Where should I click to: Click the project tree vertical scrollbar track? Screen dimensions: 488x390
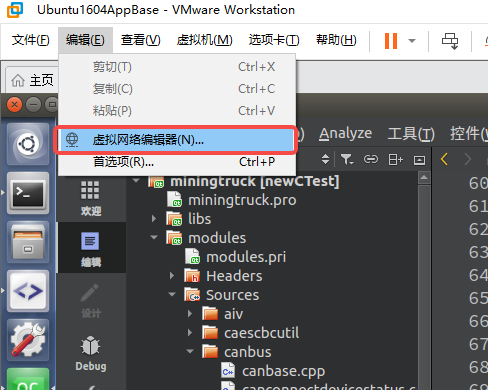pos(424,287)
